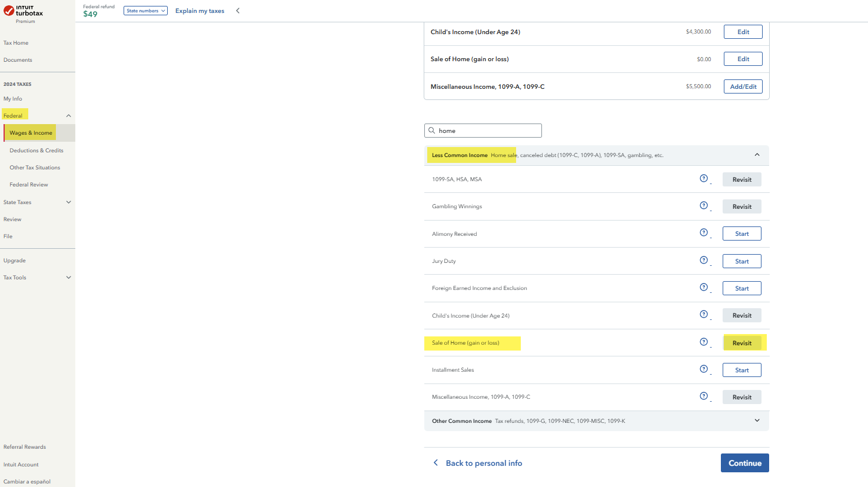This screenshot has width=868, height=487.
Task: Collapse the Less Common Income section
Action: [757, 155]
